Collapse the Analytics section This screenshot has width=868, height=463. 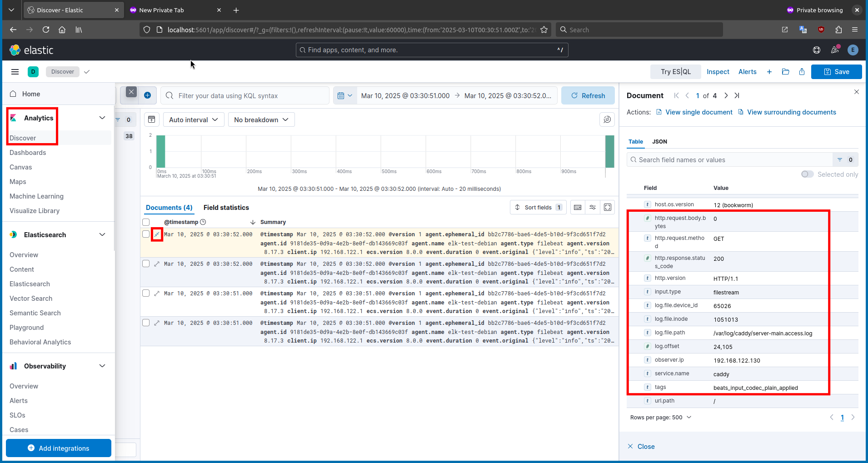[x=102, y=118]
